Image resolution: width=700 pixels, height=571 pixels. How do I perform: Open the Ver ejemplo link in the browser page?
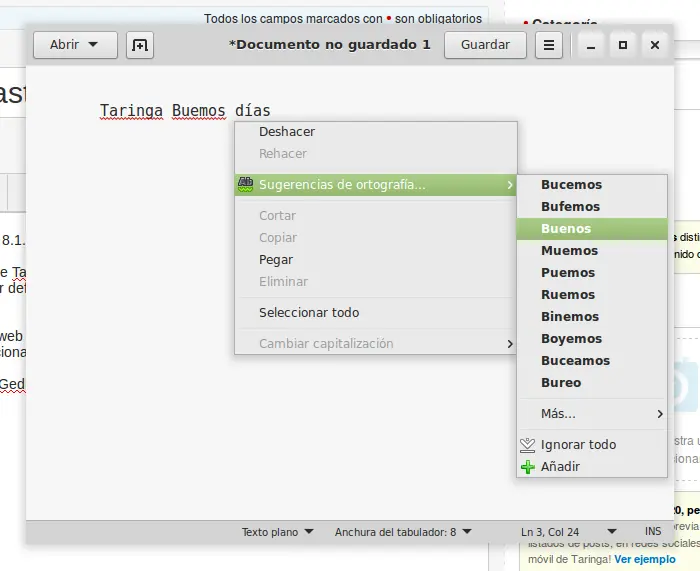(645, 559)
